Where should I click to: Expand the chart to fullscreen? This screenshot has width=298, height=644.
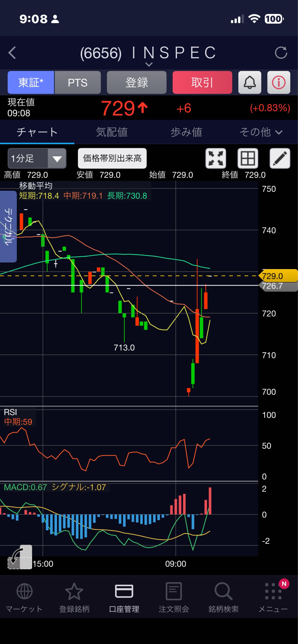[x=216, y=158]
